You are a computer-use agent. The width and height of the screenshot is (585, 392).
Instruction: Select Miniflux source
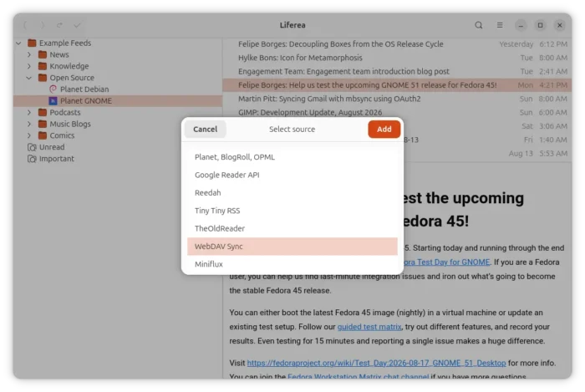[x=292, y=264]
